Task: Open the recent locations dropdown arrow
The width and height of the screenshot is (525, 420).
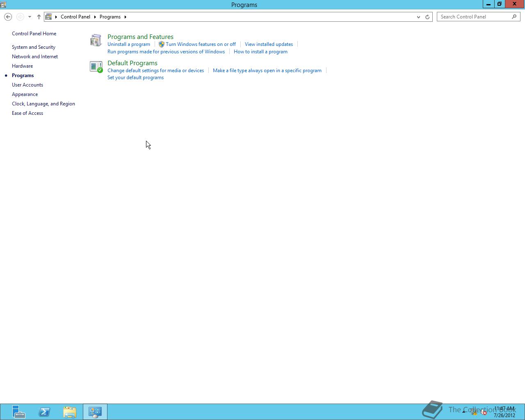Action: pyautogui.click(x=30, y=17)
